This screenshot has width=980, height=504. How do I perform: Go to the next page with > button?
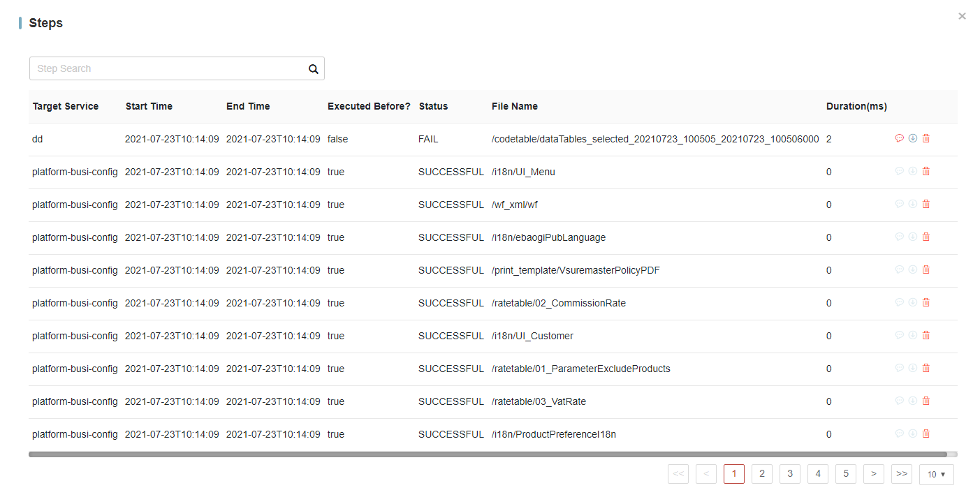point(873,474)
